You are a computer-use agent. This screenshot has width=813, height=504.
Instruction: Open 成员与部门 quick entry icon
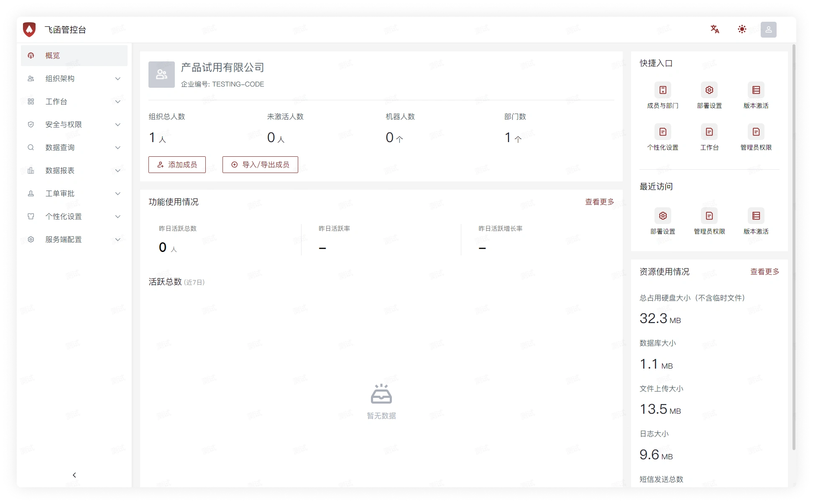(x=663, y=90)
